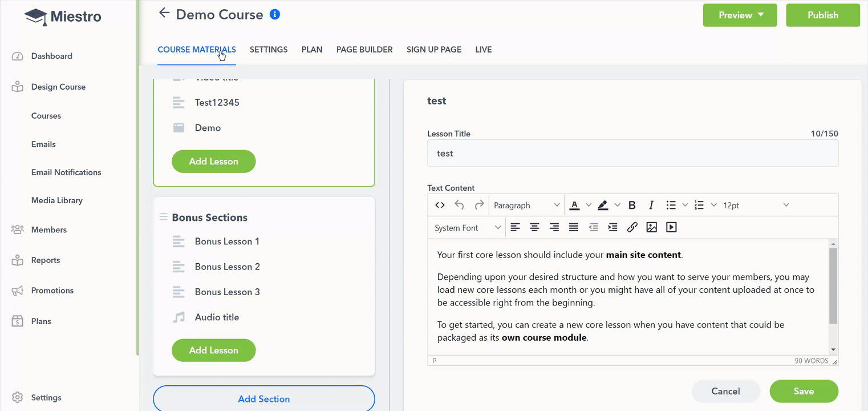Viewport: 868px width, 411px height.
Task: Add a new section
Action: click(x=263, y=398)
